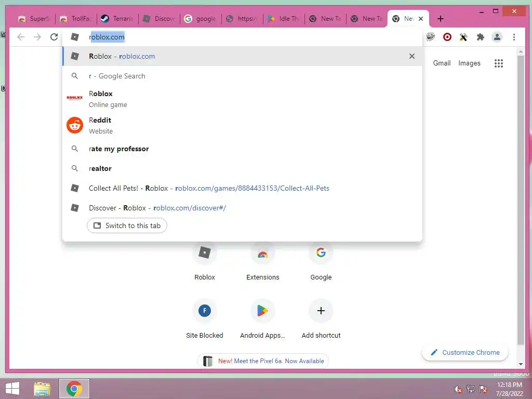Click the page scrollbar up arrow

click(521, 52)
